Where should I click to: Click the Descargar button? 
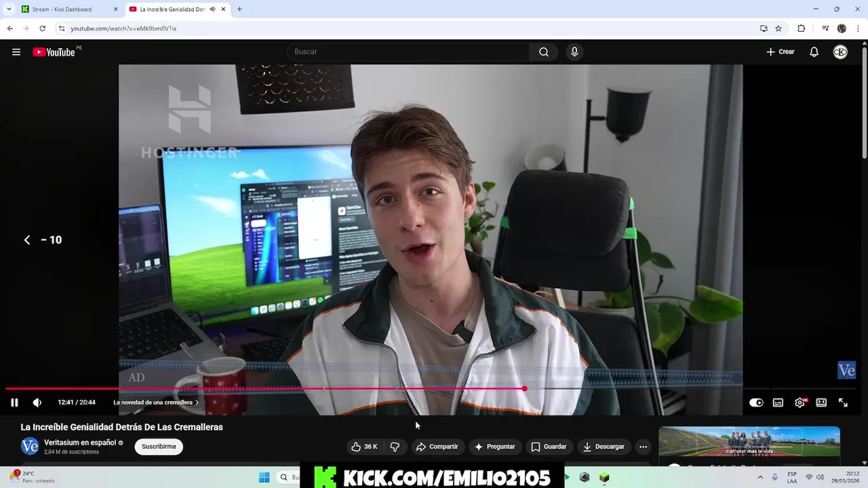click(604, 447)
